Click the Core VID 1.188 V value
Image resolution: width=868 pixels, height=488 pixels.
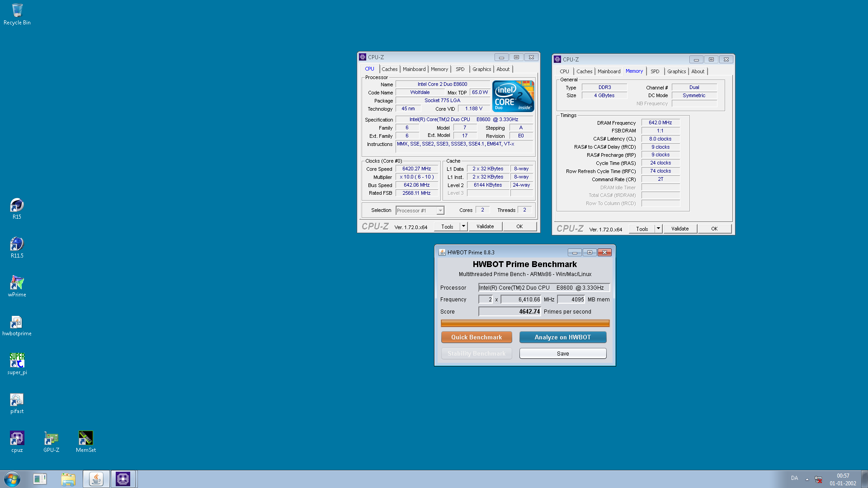coord(473,108)
